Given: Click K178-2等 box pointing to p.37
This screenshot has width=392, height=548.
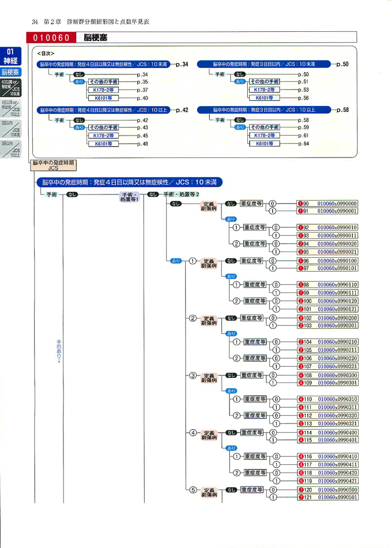Looking at the screenshot, I should tap(103, 90).
